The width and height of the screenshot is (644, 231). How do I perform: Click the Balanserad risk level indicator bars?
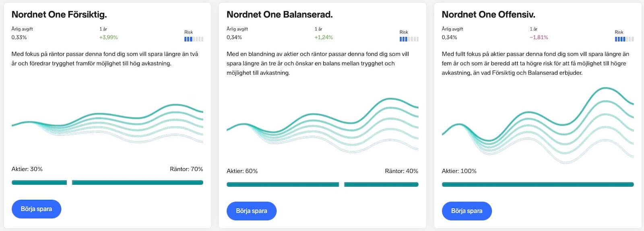click(409, 39)
